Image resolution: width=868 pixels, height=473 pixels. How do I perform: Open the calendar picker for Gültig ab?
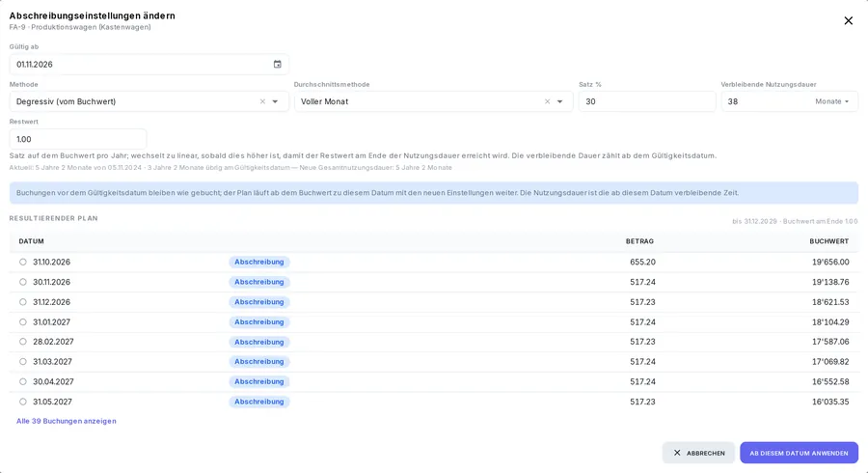click(278, 65)
